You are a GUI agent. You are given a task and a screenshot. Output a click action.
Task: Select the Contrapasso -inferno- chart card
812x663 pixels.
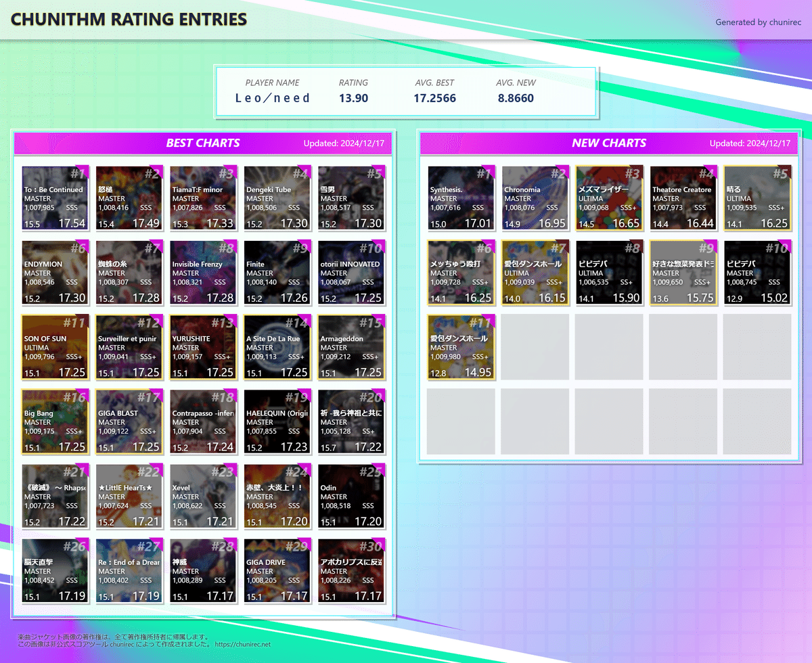(x=203, y=421)
